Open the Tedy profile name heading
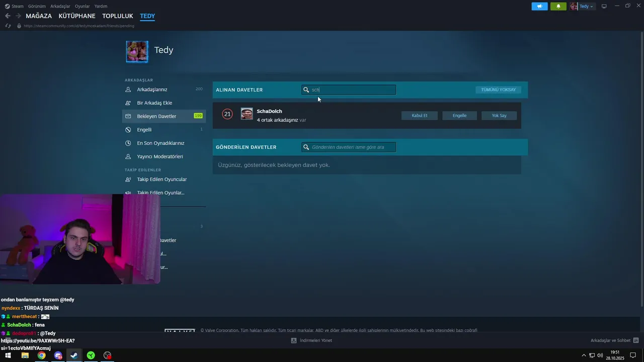This screenshot has height=362, width=644. [164, 50]
